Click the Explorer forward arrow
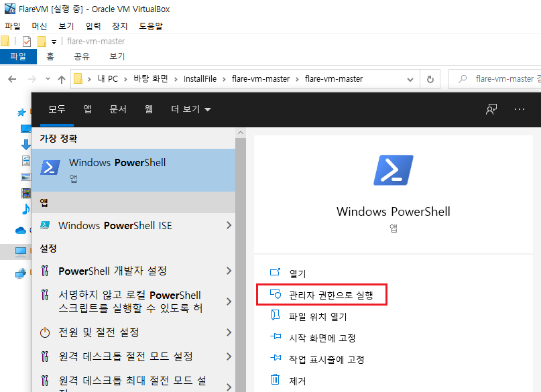541x392 pixels. 32,79
